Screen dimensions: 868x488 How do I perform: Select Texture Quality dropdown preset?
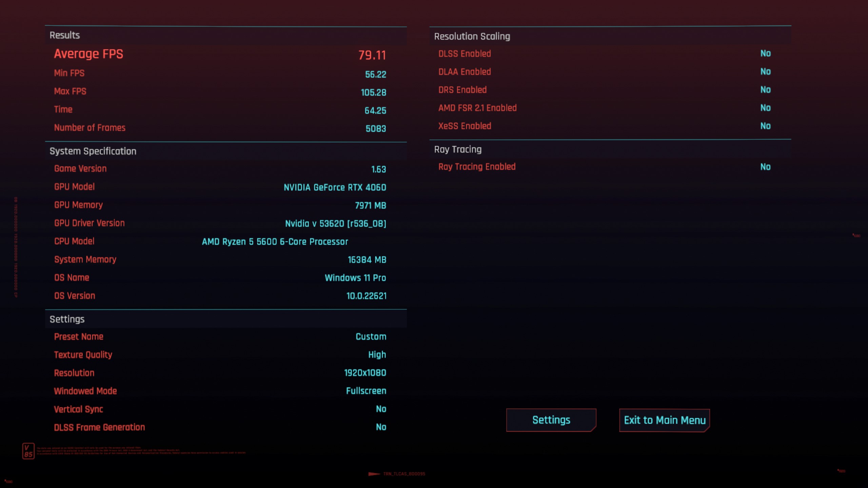377,354
